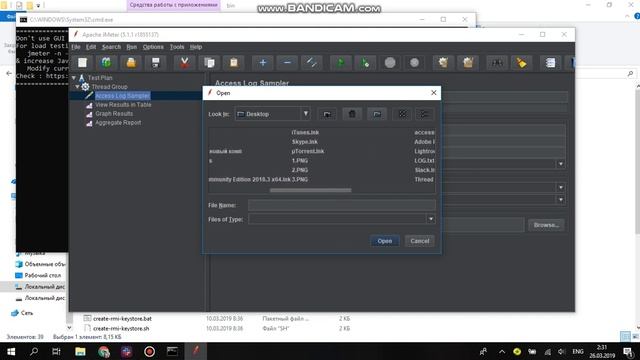Screen dimensions: 640x360
Task: Click the Clear results broom icon
Action: point(443,63)
